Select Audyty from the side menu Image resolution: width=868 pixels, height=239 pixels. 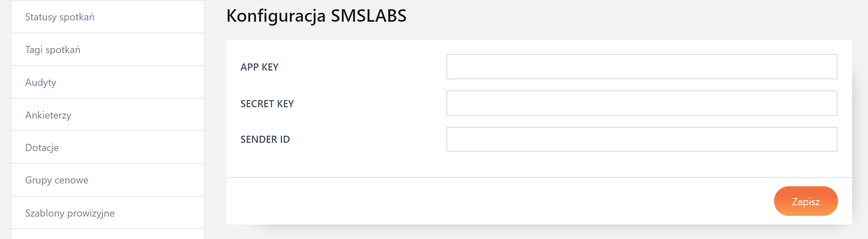[x=41, y=83]
